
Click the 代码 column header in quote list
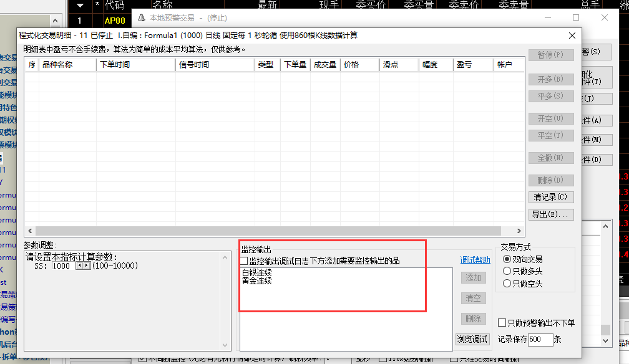pos(114,5)
